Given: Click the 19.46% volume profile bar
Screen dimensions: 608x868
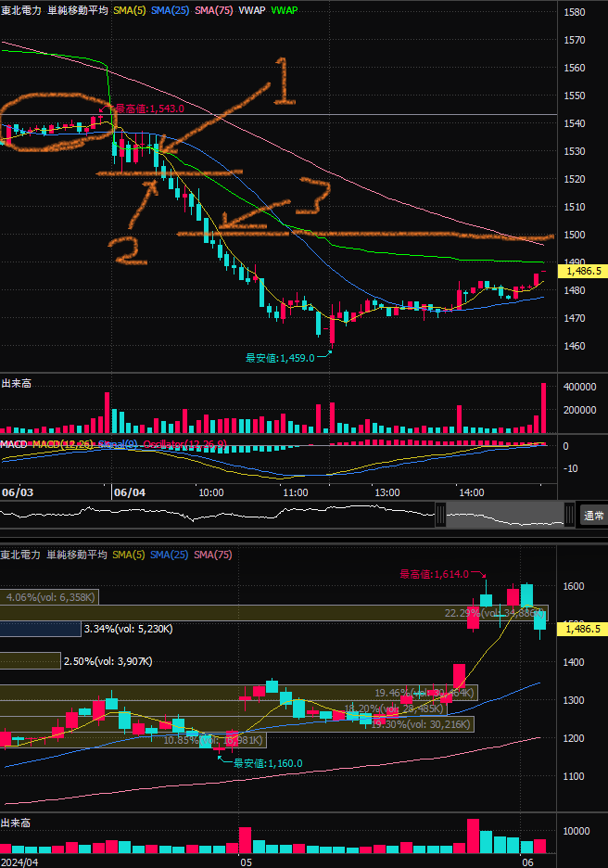Looking at the screenshot, I should pyautogui.click(x=239, y=693).
